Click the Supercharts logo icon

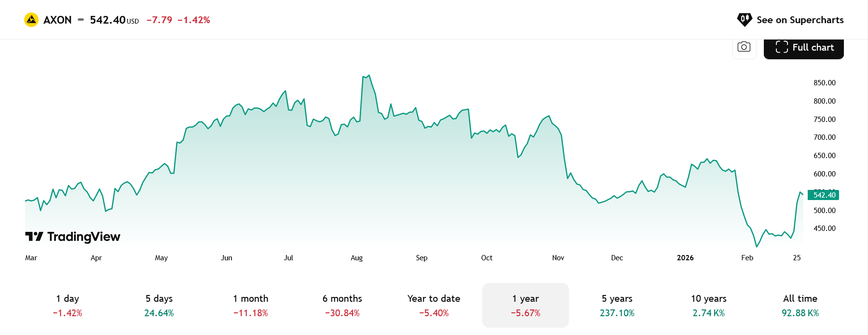tap(745, 20)
